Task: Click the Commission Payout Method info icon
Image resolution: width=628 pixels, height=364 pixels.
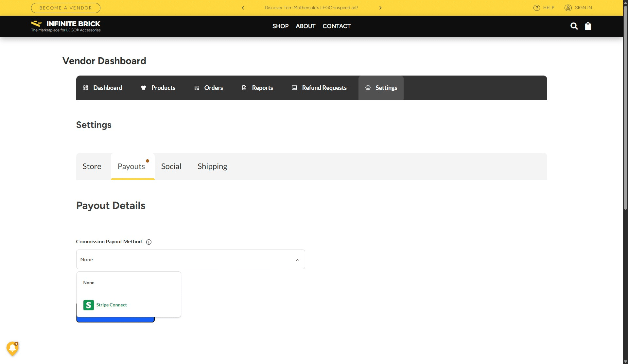Action: (x=149, y=242)
